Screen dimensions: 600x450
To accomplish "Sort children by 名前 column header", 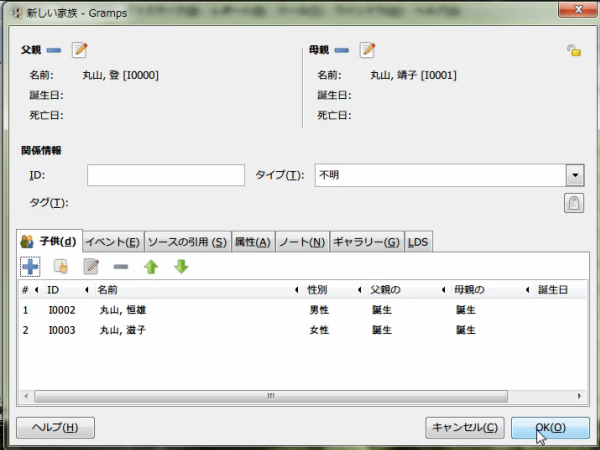I will tap(190, 290).
